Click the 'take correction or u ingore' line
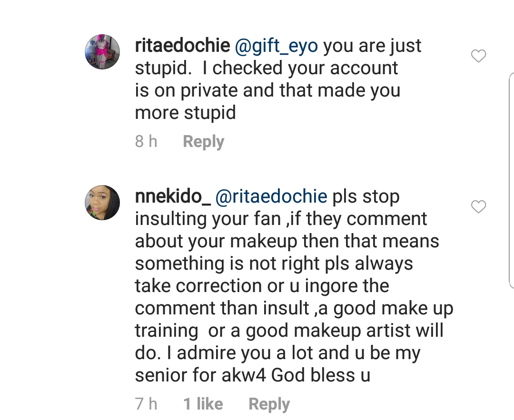This screenshot has width=514, height=420. coord(262,286)
